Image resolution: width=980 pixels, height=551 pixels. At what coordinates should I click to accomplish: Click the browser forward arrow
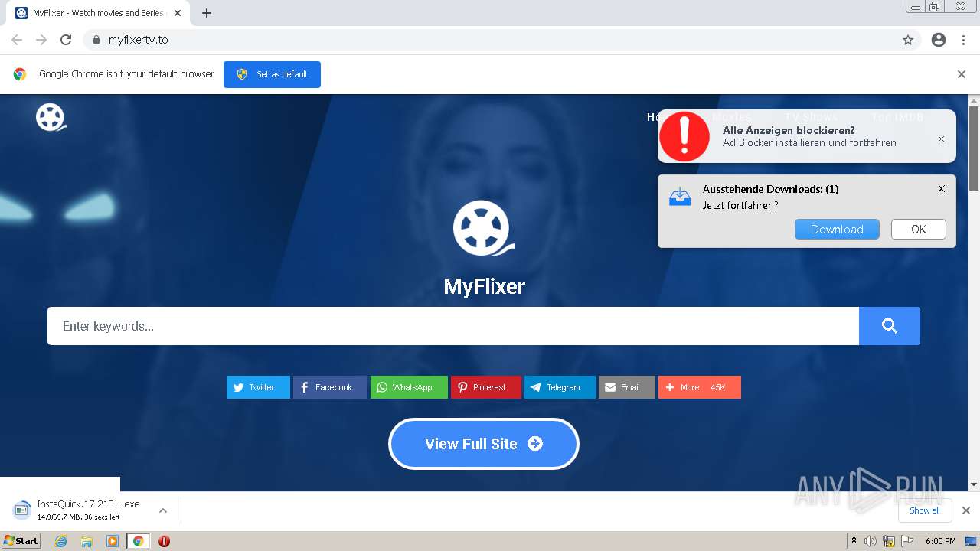click(41, 40)
